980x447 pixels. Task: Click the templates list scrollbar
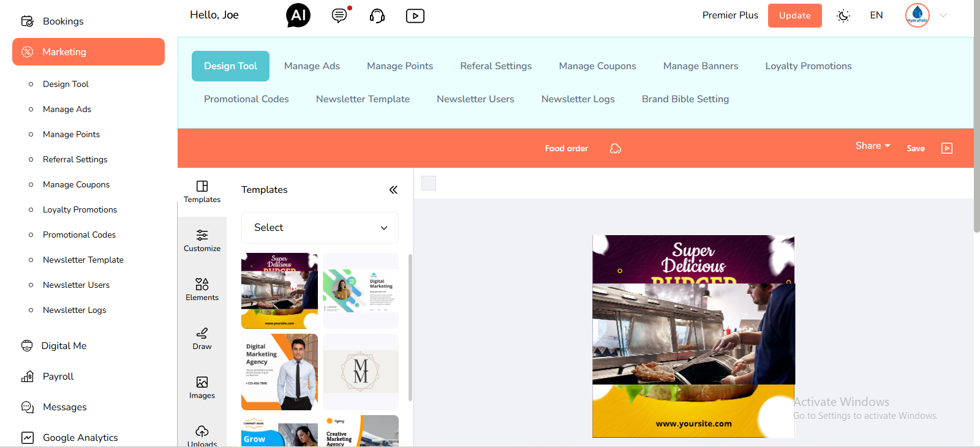[x=410, y=328]
